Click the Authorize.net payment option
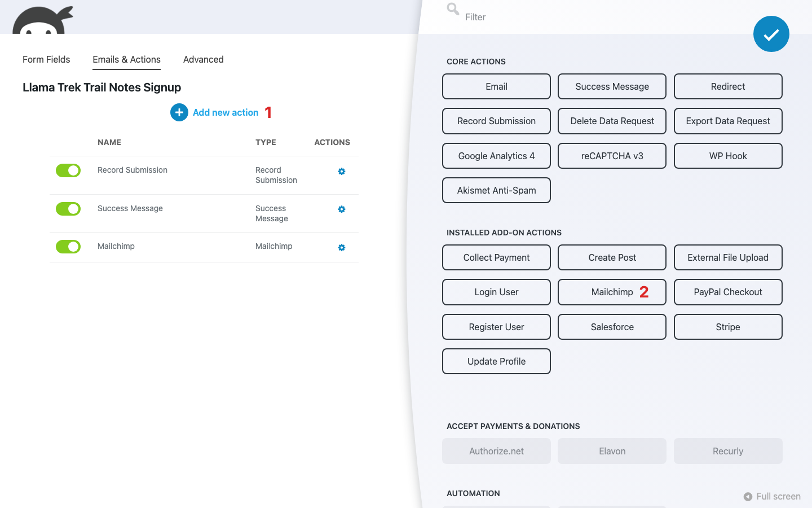The width and height of the screenshot is (812, 508). point(496,451)
